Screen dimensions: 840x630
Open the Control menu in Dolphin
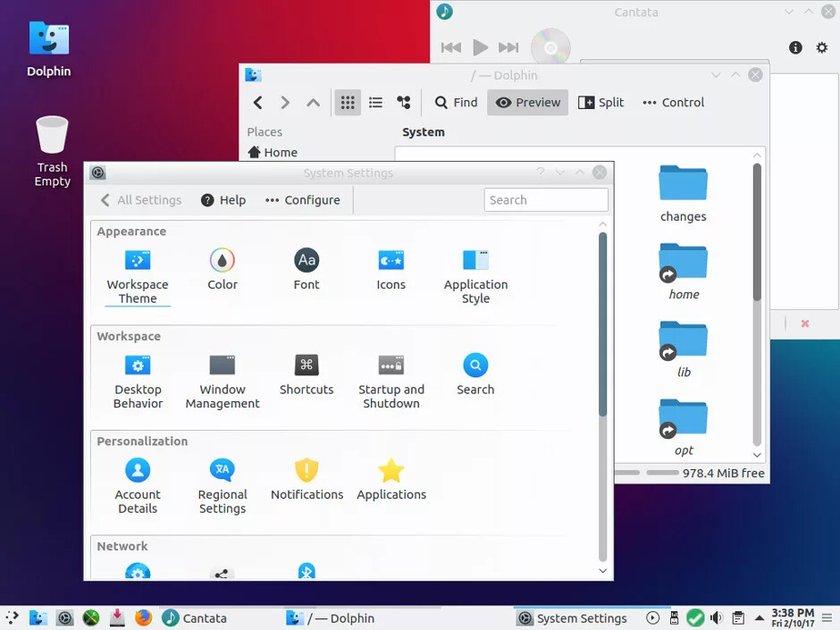click(x=673, y=102)
